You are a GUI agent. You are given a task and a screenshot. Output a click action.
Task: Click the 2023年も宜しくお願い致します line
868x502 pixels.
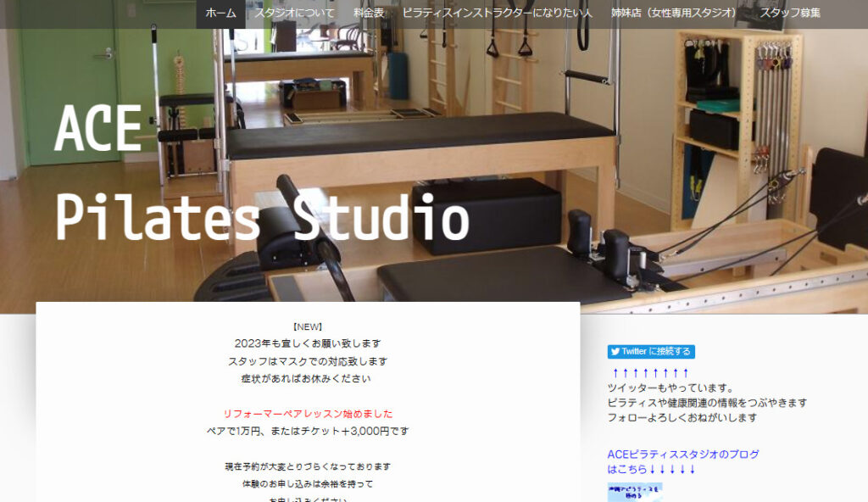tap(308, 343)
